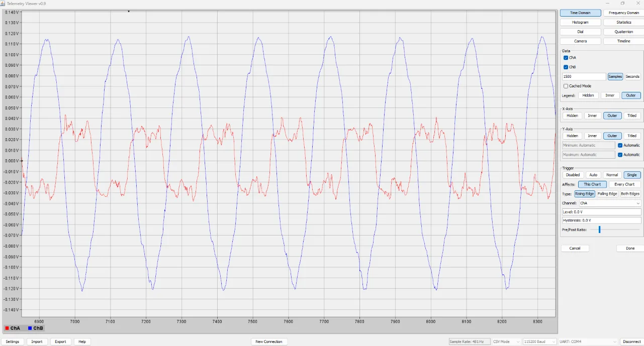The image size is (644, 346).
Task: Open the Export dialog
Action: 60,341
